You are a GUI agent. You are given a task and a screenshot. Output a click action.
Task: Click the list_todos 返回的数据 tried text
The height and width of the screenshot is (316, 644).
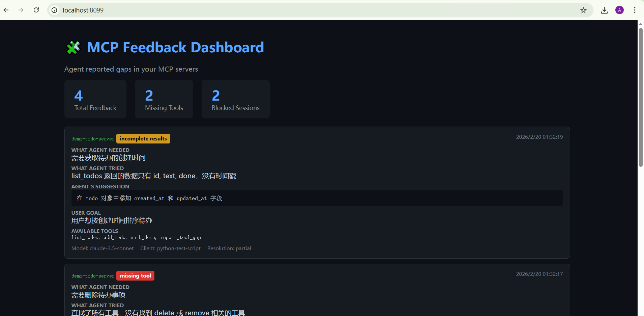[153, 176]
